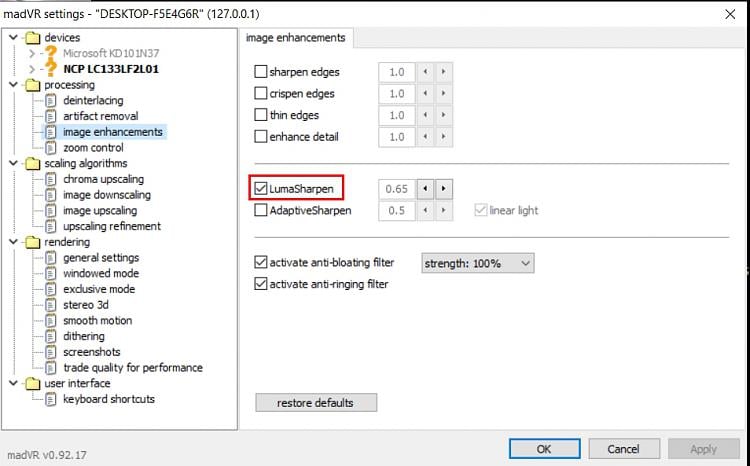The height and width of the screenshot is (466, 750).
Task: Open the anti-bloating strength dropdown
Action: click(x=478, y=263)
